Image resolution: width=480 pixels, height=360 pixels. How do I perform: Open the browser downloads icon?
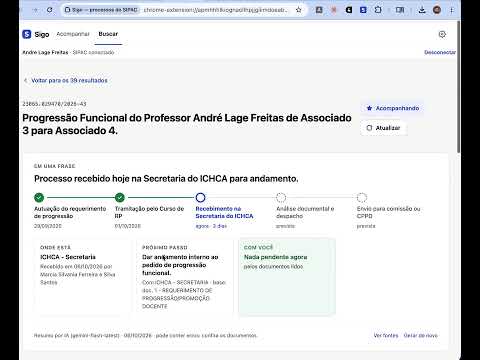point(422,10)
